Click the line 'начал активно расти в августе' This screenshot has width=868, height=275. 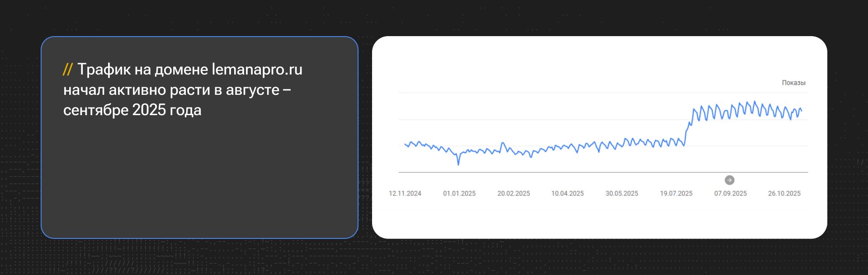point(171,90)
